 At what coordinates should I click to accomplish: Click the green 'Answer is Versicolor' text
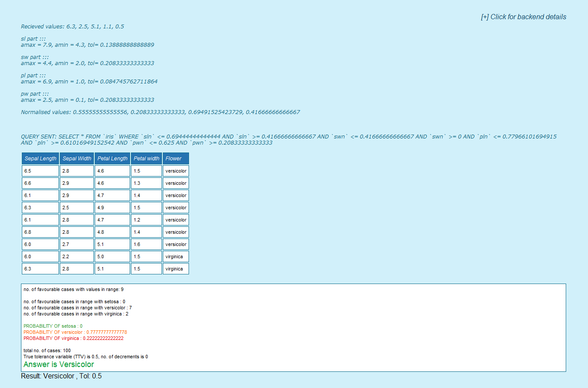coord(58,364)
